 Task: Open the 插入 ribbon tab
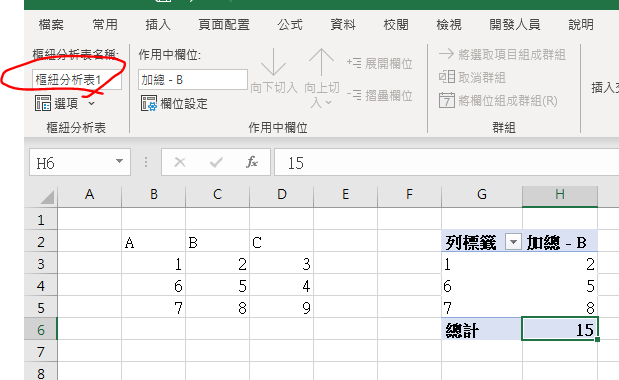point(158,25)
